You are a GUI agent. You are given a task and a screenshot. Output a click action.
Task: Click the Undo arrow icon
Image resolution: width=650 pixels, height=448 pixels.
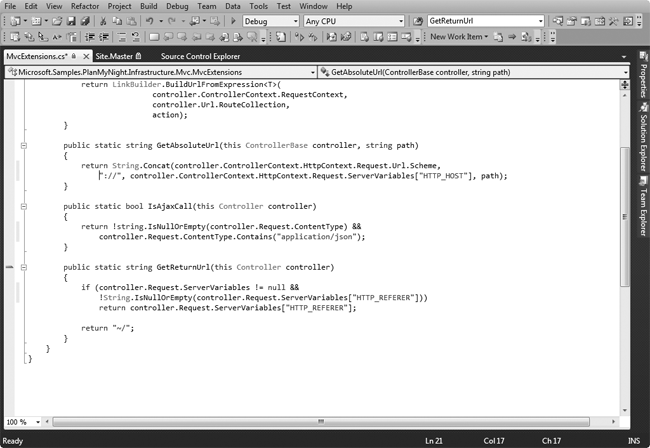point(150,21)
